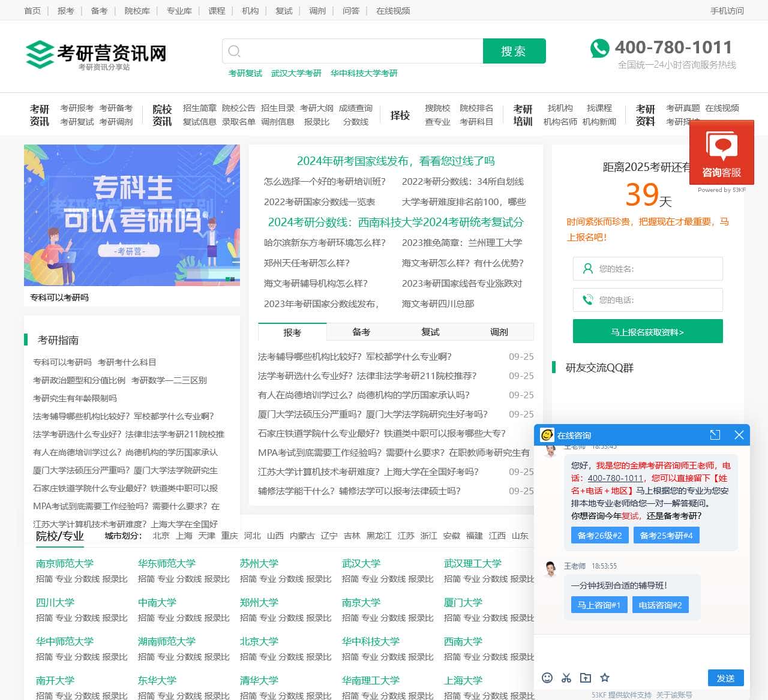Open 首页 in the top navigation
The height and width of the screenshot is (700, 768).
32,11
